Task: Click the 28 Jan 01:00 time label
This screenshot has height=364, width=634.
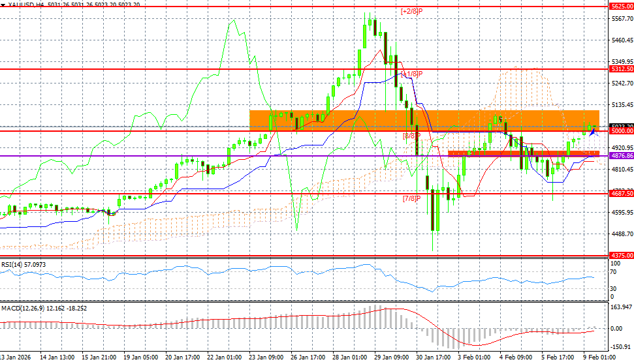Action: click(350, 357)
